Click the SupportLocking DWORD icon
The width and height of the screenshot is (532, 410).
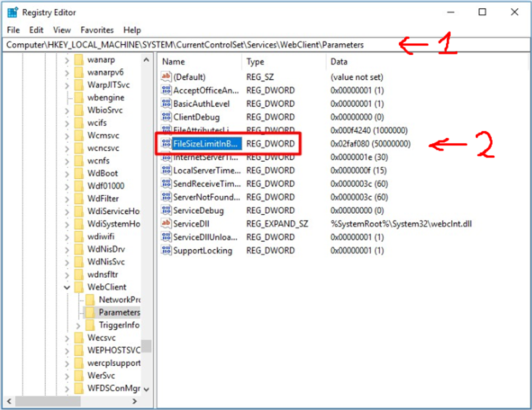[x=166, y=250]
